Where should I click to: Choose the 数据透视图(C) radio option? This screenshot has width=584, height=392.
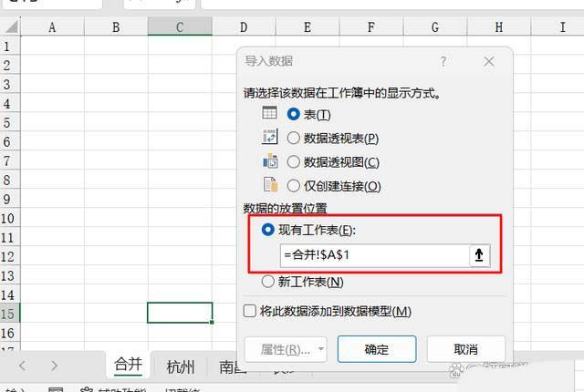pos(294,161)
